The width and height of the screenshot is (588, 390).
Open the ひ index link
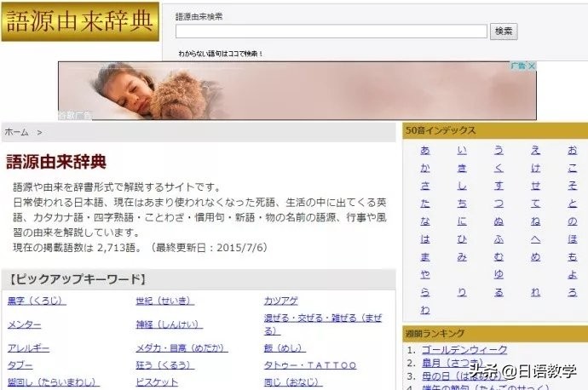tap(462, 239)
